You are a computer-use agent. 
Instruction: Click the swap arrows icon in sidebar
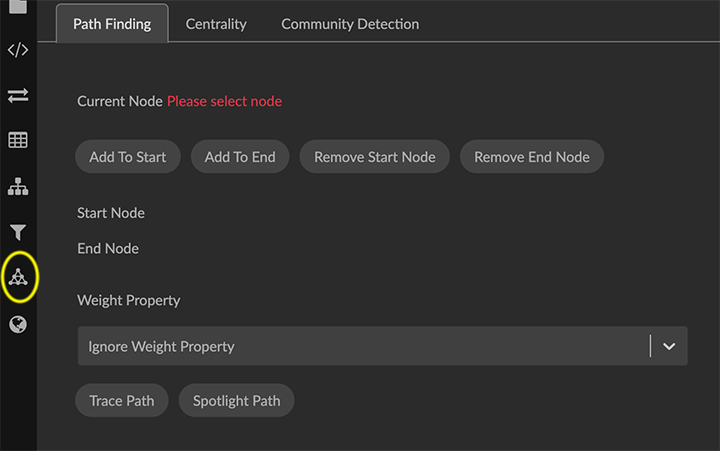[x=18, y=95]
